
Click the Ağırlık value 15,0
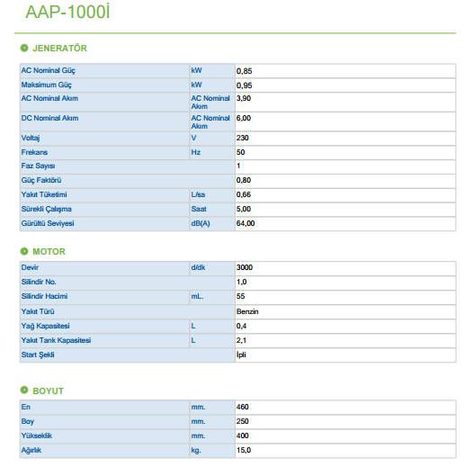(244, 450)
